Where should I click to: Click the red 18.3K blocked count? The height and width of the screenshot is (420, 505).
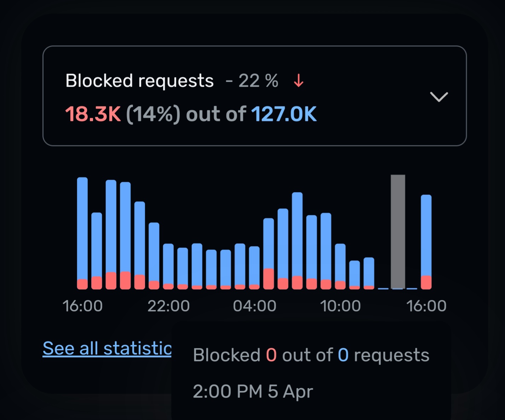click(93, 114)
